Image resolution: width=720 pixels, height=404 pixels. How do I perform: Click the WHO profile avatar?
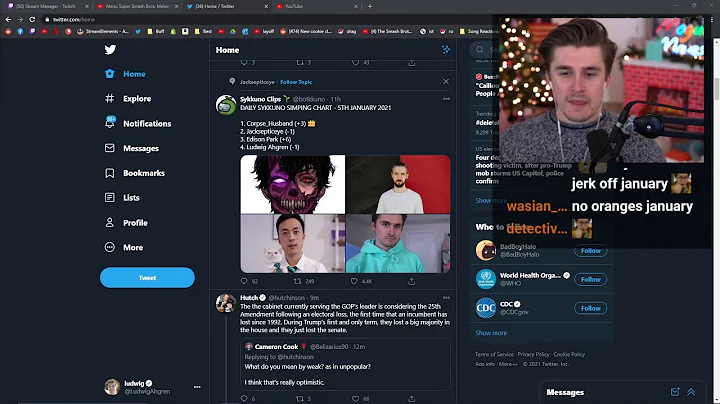click(486, 279)
